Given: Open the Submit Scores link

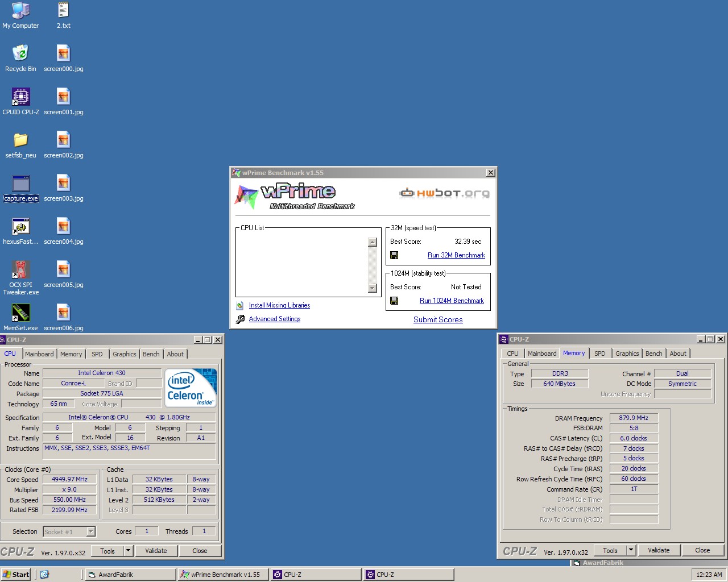Looking at the screenshot, I should (438, 319).
